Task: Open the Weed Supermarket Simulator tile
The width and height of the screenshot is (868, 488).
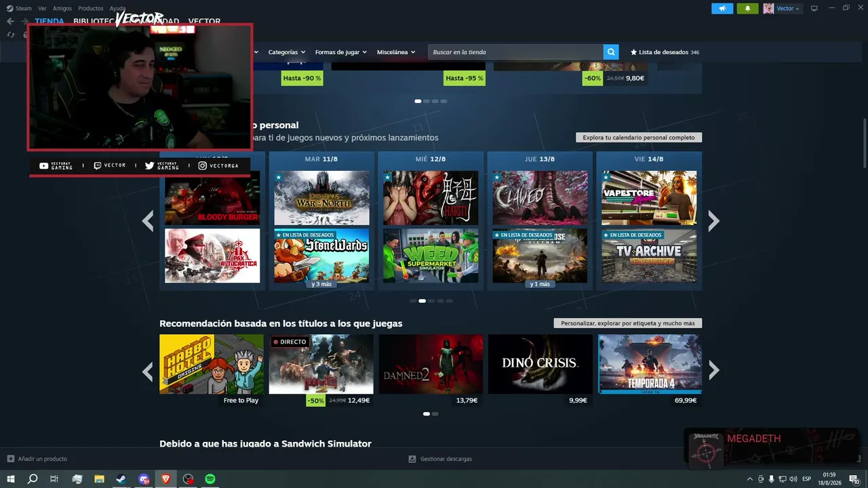Action: coord(431,256)
